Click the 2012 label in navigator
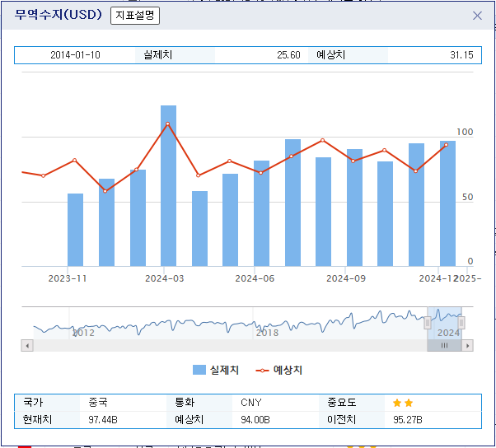Image resolution: width=496 pixels, height=448 pixels. coord(83,333)
